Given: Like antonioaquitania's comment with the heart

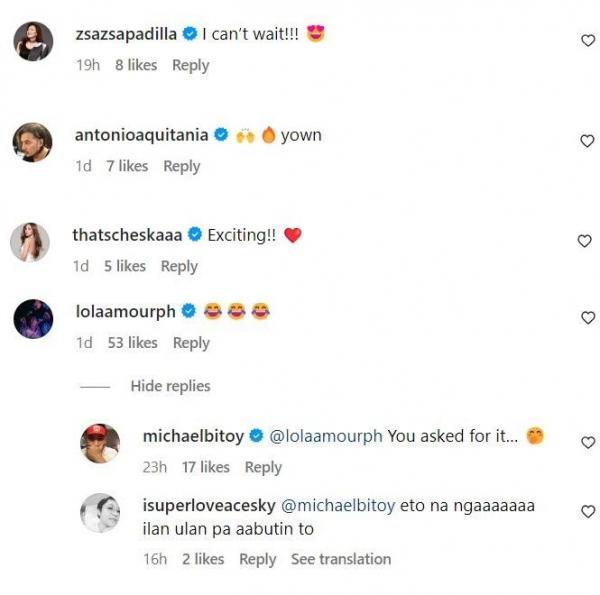Looking at the screenshot, I should tap(587, 141).
